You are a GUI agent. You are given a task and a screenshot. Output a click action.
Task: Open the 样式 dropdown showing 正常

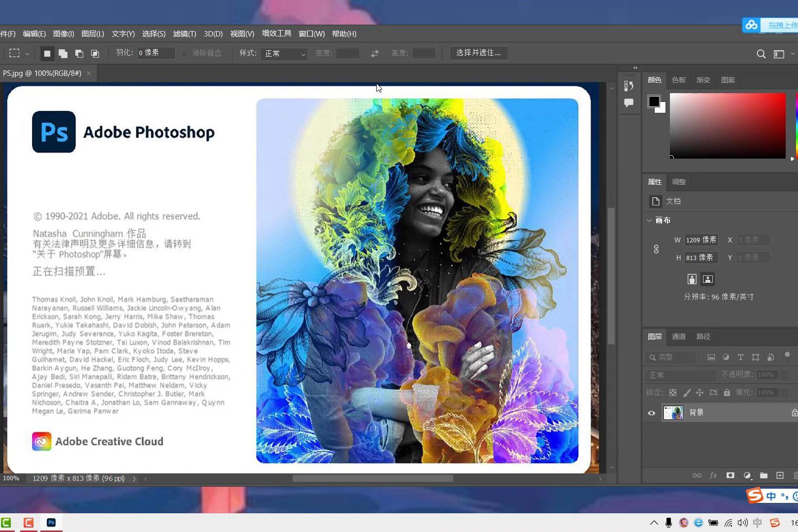click(285, 53)
